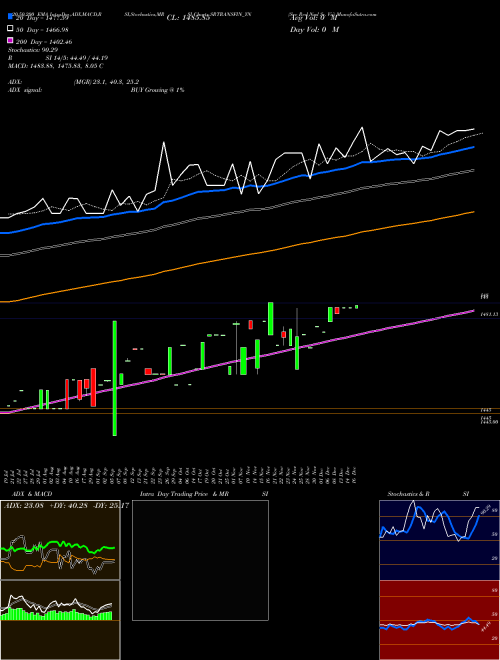Click the price label beside the magenta line
Viewport: 500px width, 660px height.
pos(489,314)
